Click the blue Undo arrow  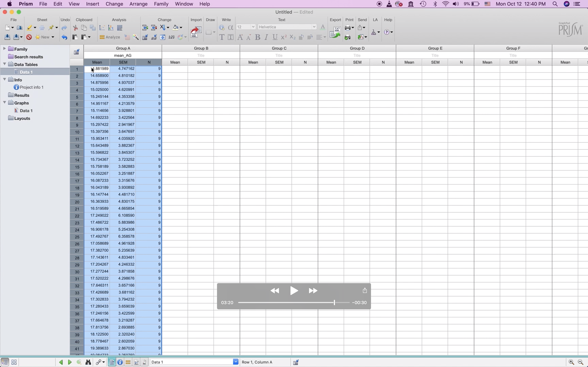point(64,37)
